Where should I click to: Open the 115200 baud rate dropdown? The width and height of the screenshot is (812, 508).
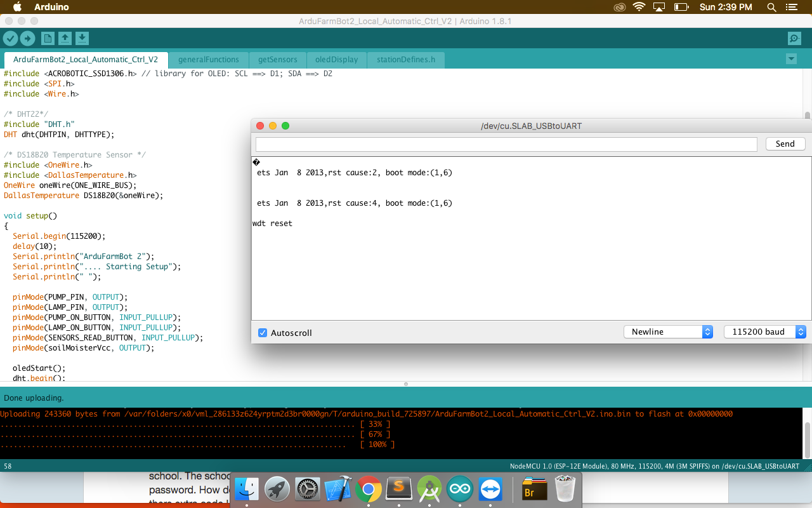tap(764, 332)
